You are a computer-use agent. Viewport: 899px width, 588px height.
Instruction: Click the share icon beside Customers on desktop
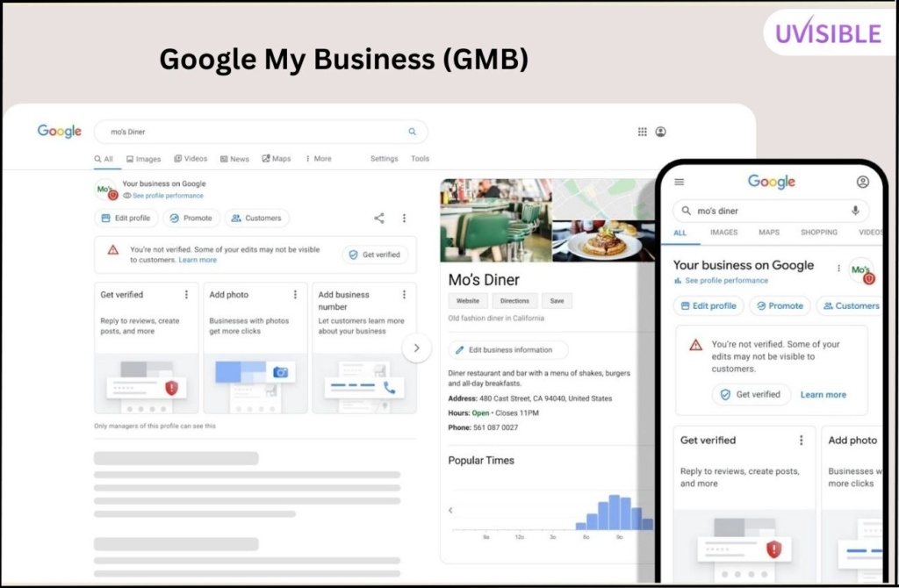click(x=379, y=218)
